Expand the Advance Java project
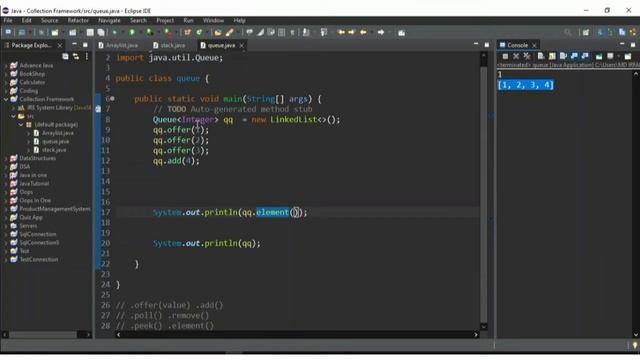 click(x=6, y=65)
